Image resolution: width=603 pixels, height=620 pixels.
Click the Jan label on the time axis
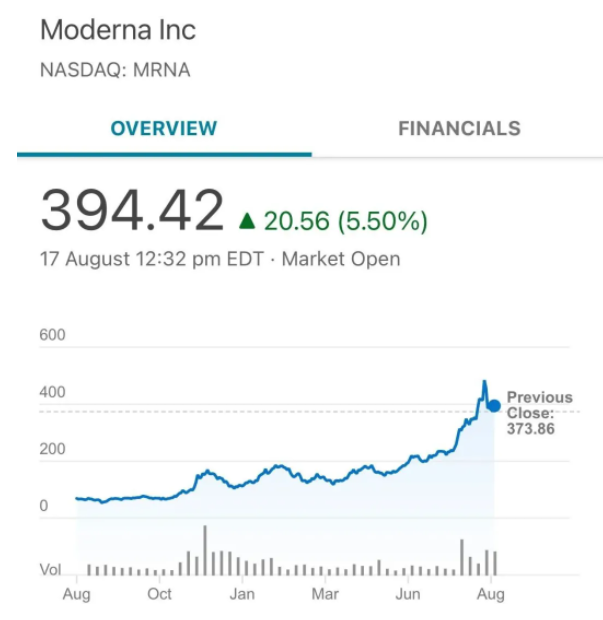[x=242, y=594]
